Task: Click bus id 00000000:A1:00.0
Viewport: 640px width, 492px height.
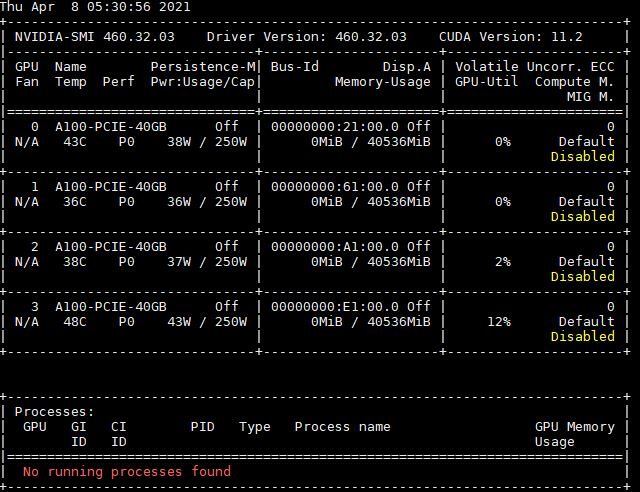Action: coord(335,247)
